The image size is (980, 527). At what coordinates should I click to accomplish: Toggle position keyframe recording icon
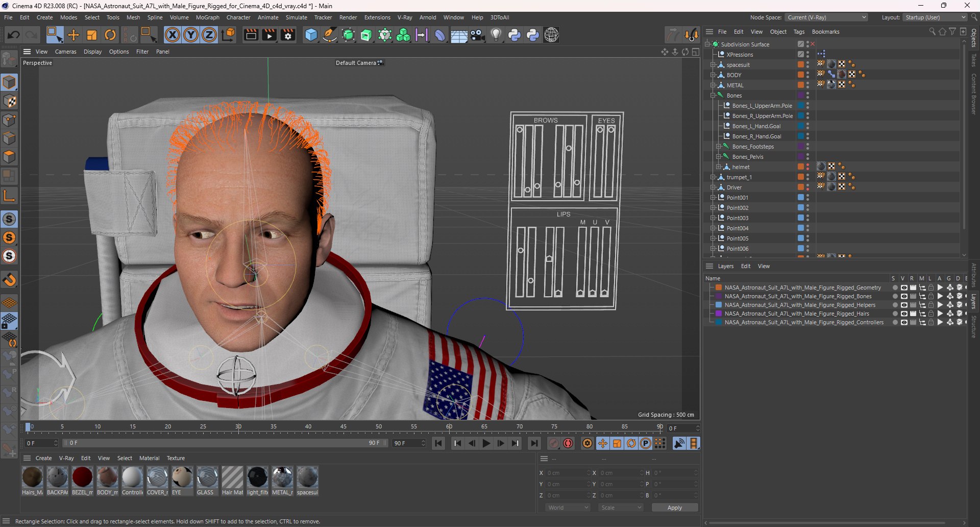click(603, 443)
